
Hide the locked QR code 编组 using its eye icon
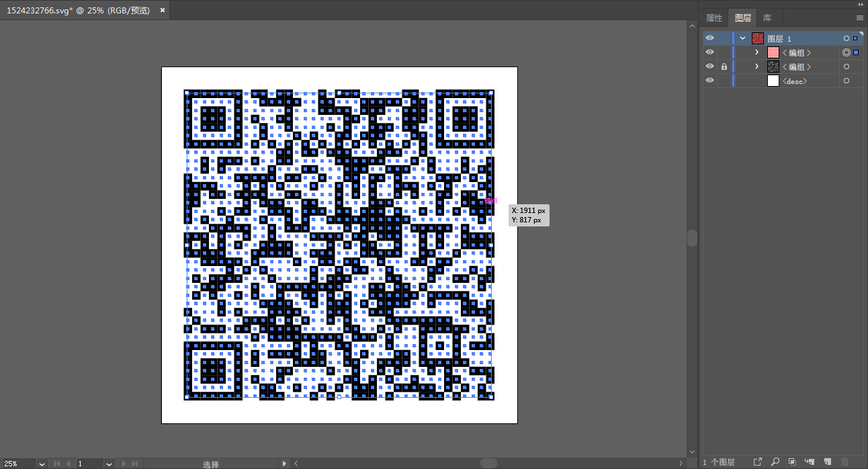(710, 67)
